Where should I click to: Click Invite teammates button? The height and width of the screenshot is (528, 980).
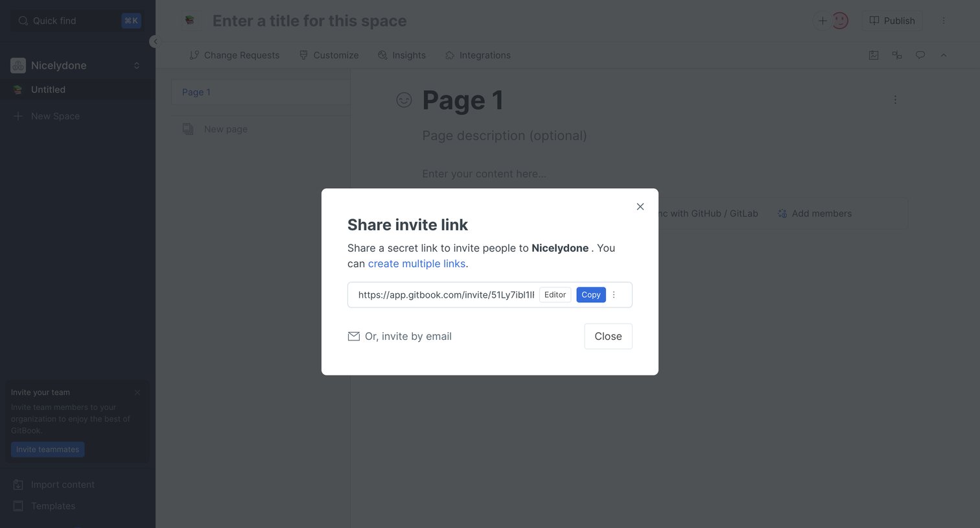tap(47, 450)
